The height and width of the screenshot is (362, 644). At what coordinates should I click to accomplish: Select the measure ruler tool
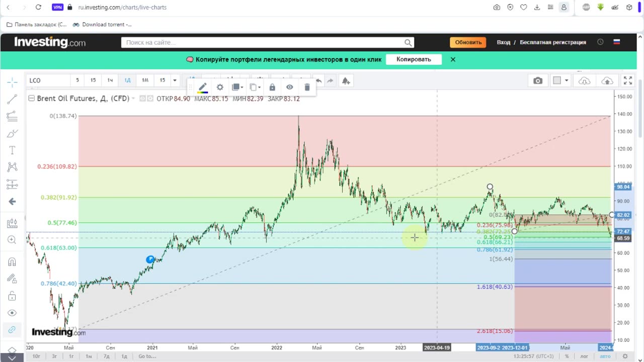[13, 223]
